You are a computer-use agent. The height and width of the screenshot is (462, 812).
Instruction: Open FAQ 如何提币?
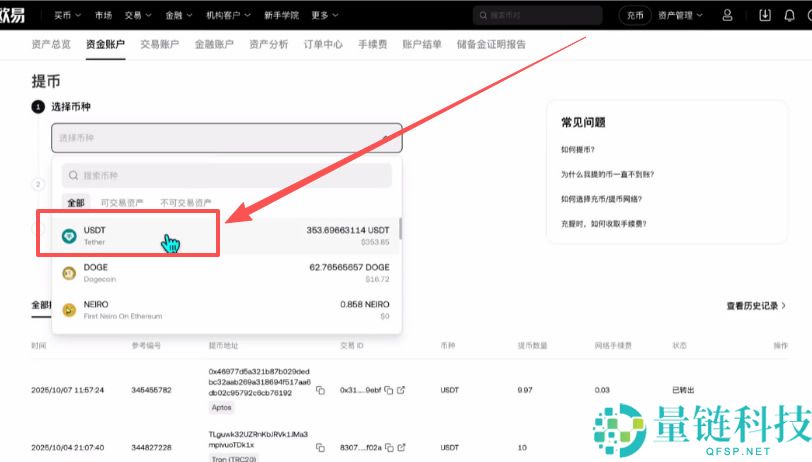(578, 150)
